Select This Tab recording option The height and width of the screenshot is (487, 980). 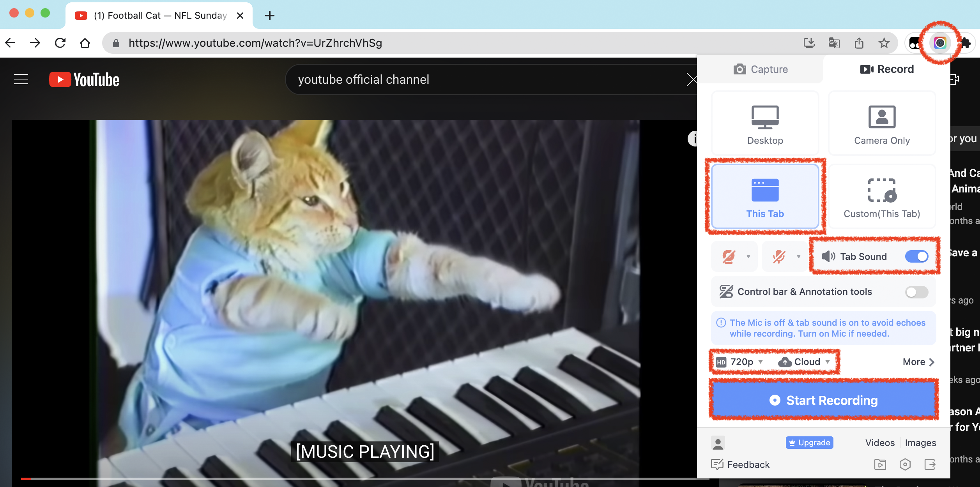point(765,197)
